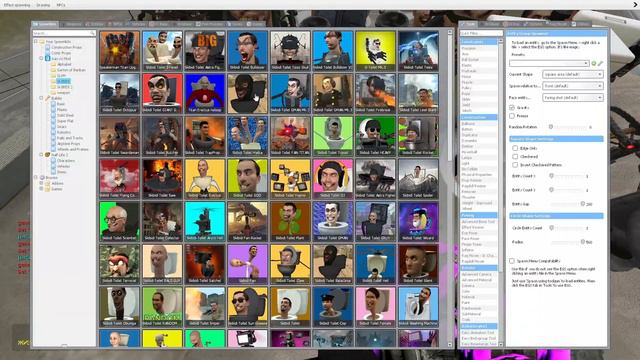640x360 pixels.
Task: Spawn the Spiderman Titan Upgraded icon
Action: pyautogui.click(x=120, y=51)
